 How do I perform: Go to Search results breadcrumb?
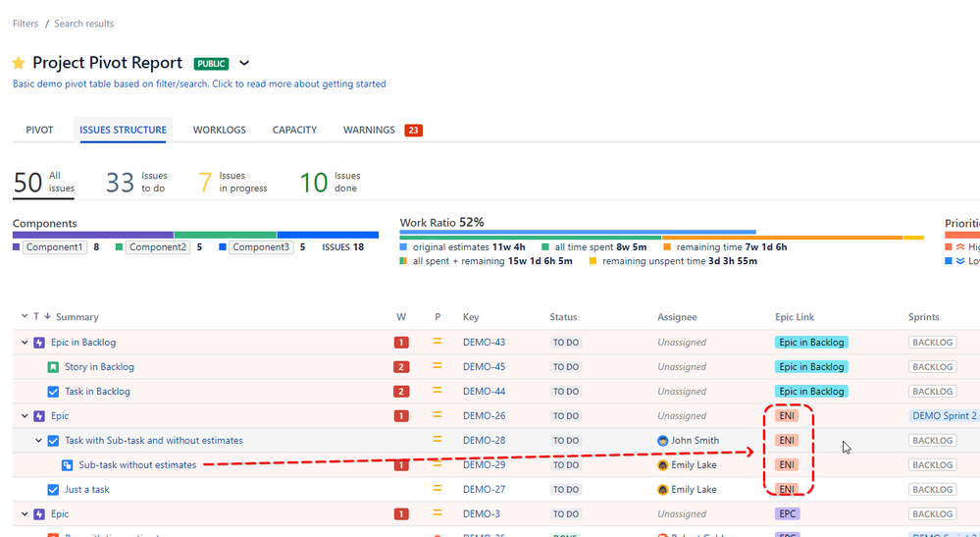click(83, 24)
